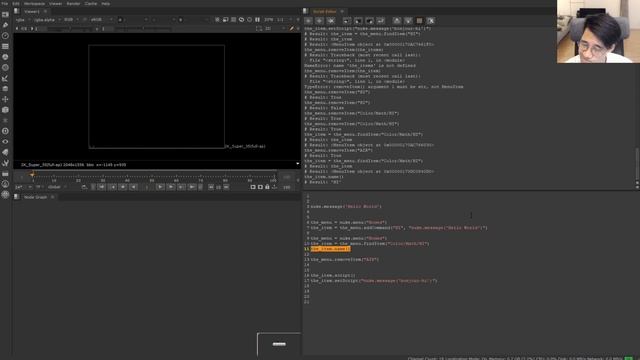Adjust the viewer gamma slider
This screenshot has width=640, height=360.
143,29
